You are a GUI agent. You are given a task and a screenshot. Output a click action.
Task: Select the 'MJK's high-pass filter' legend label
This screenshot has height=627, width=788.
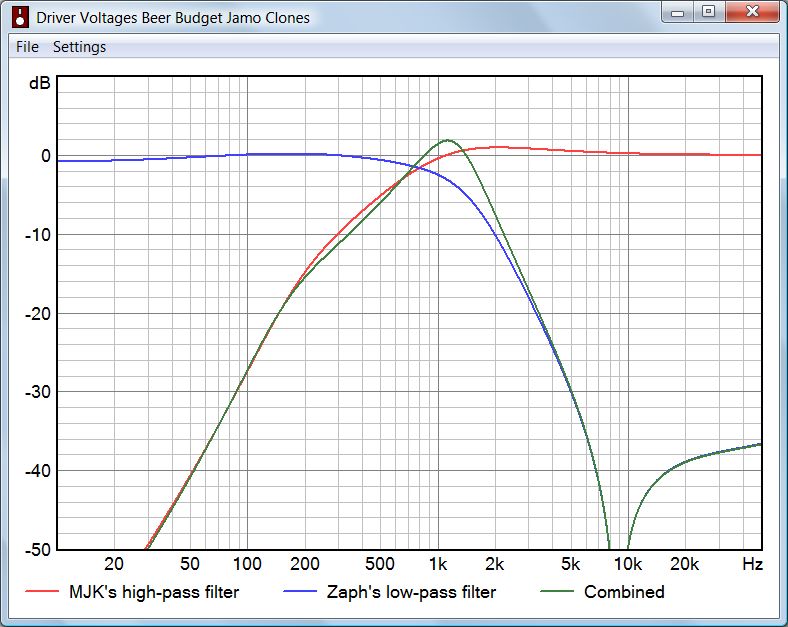[x=154, y=592]
